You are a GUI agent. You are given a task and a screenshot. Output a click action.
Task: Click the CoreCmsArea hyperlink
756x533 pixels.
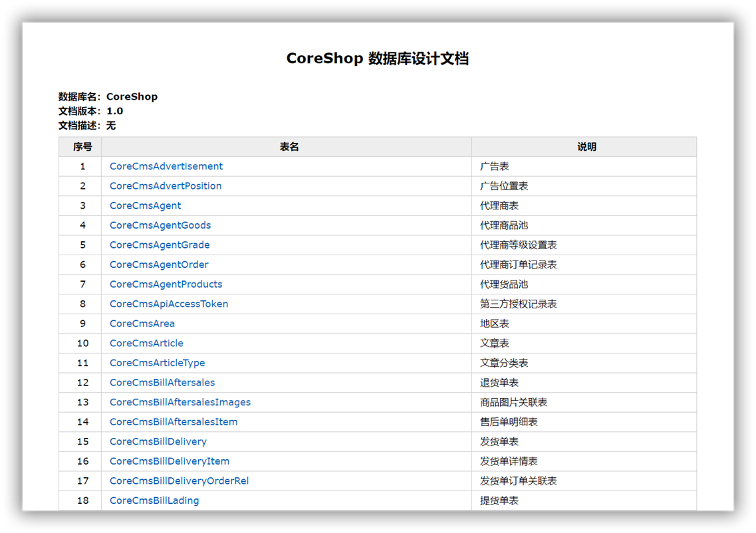[x=142, y=323]
